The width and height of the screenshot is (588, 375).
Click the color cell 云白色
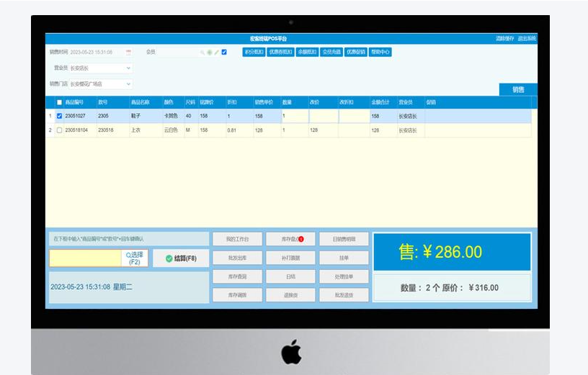[x=171, y=130]
